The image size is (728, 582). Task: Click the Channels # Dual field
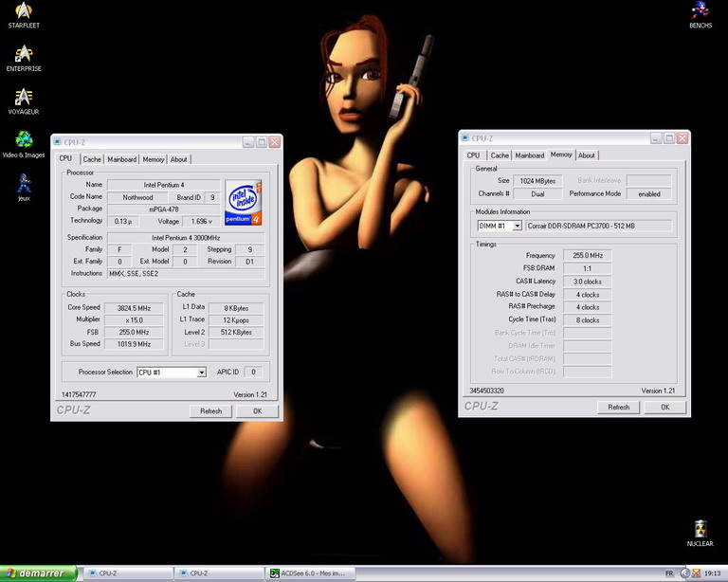tap(537, 194)
